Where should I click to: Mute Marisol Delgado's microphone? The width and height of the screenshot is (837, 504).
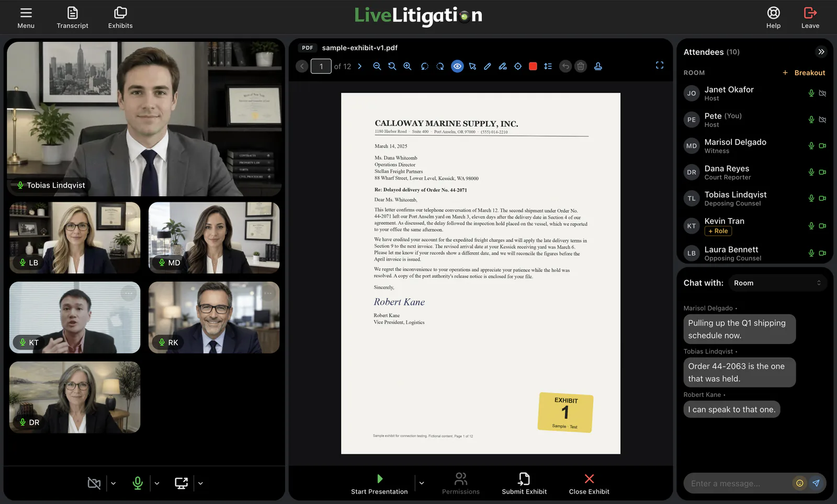(811, 146)
